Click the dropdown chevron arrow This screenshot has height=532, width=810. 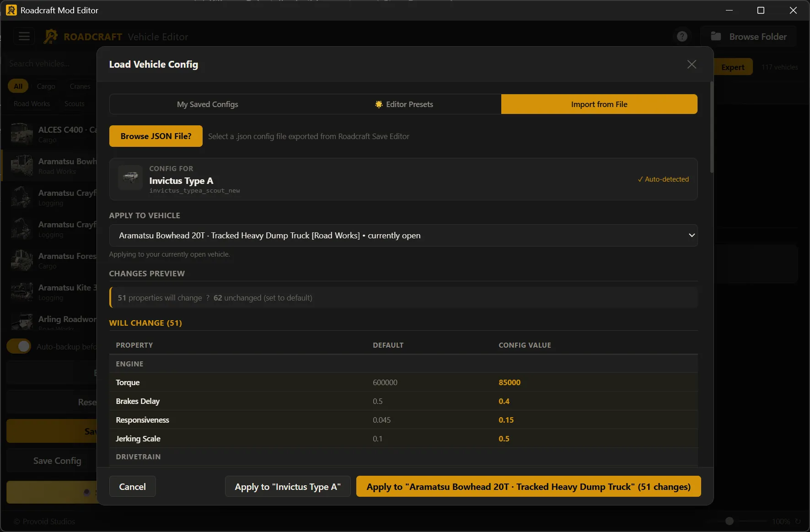click(692, 236)
